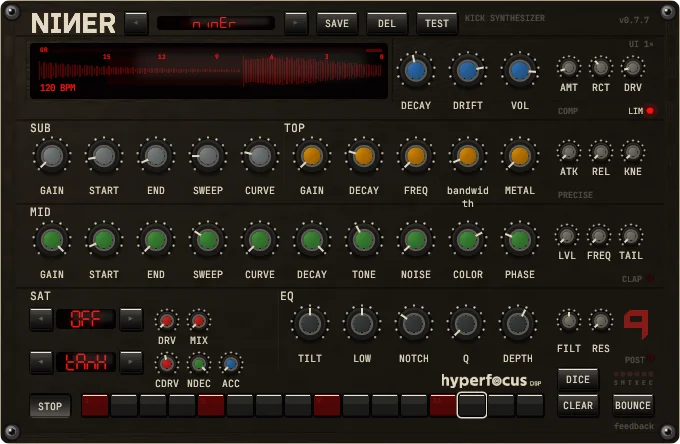This screenshot has height=444, width=680.
Task: Click the clap TAIL knob
Action: click(631, 236)
